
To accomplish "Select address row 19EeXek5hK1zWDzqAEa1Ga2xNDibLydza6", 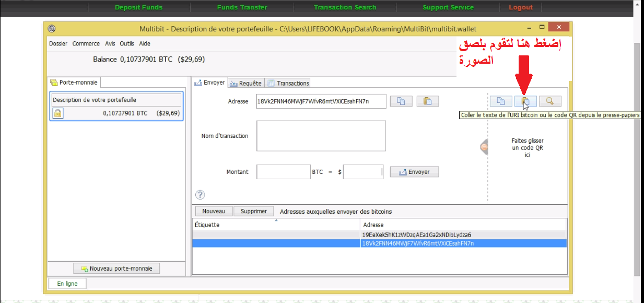I will coord(380,235).
